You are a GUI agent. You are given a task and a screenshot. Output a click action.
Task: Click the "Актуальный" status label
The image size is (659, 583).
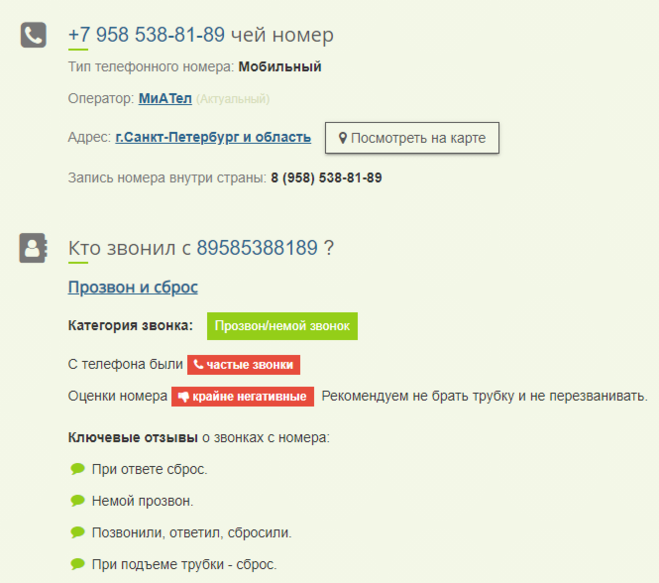[233, 99]
